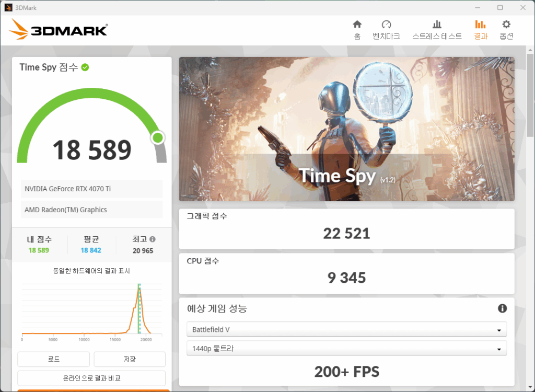Click the main score 18 589 in gauge
This screenshot has width=535, height=392.
92,150
